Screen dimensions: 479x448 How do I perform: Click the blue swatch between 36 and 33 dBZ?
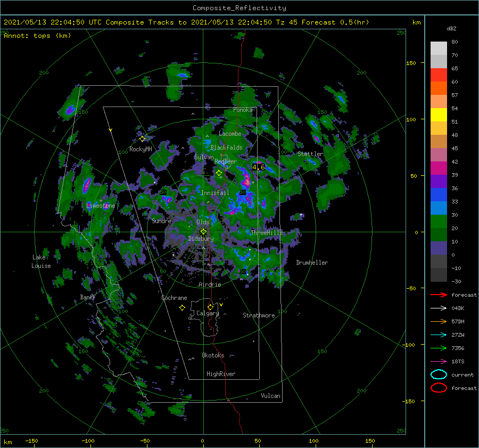[x=439, y=195]
